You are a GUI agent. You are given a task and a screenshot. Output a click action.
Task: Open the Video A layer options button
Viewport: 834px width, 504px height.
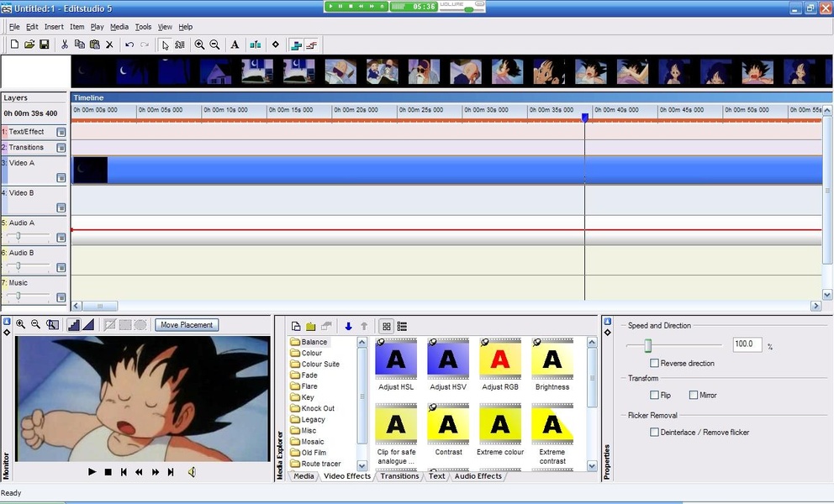click(61, 178)
